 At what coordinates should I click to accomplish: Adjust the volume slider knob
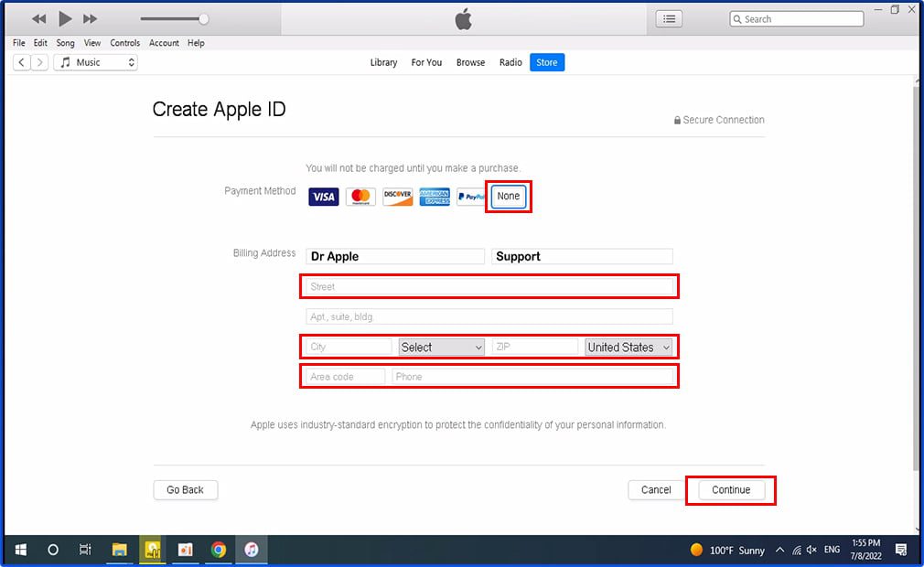(203, 19)
